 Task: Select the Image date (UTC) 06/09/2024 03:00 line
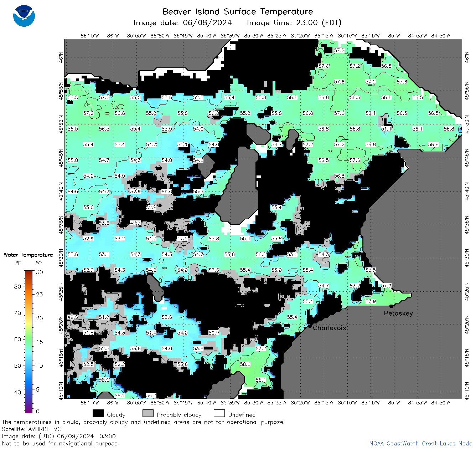pos(59,436)
